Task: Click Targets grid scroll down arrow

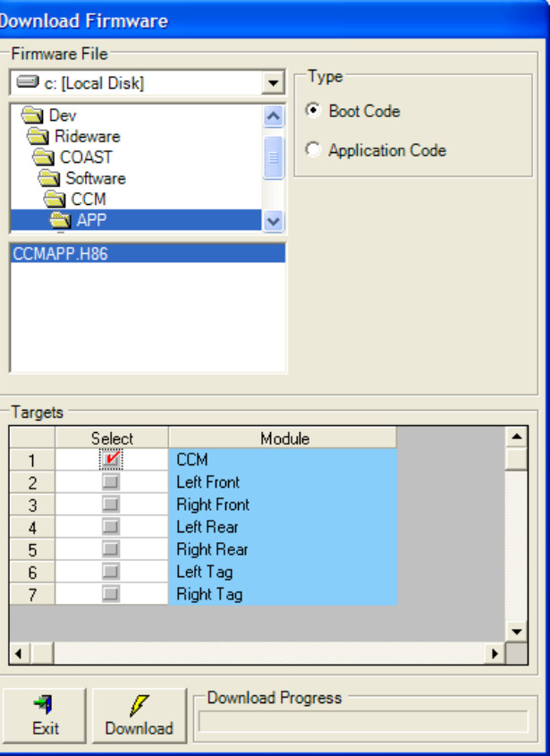Action: click(517, 631)
